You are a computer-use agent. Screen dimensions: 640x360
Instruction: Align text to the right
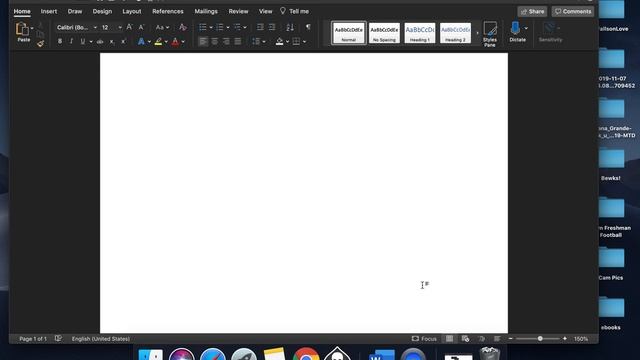(x=226, y=42)
